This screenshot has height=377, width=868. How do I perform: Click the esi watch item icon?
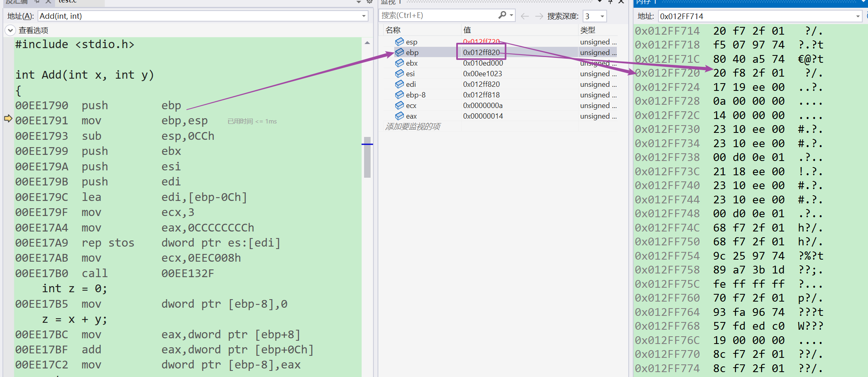(400, 73)
